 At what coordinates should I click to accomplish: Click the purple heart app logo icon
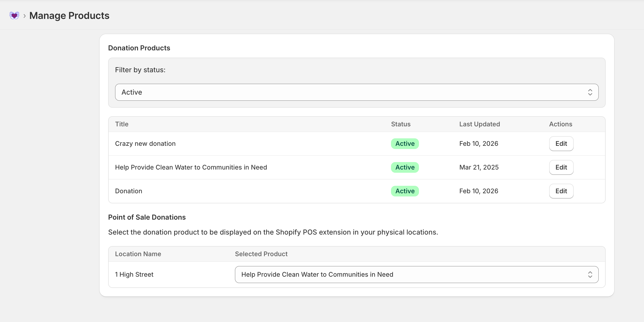[x=14, y=16]
